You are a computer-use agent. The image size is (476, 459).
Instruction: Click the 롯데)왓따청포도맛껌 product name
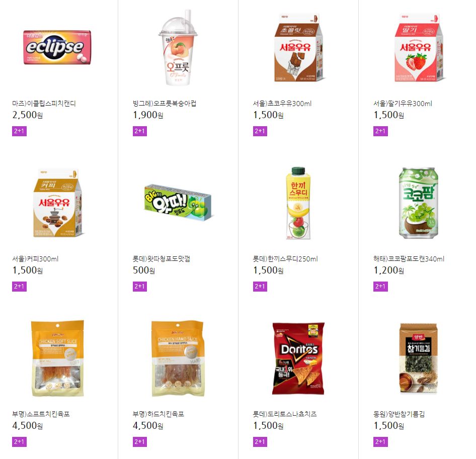[161, 259]
